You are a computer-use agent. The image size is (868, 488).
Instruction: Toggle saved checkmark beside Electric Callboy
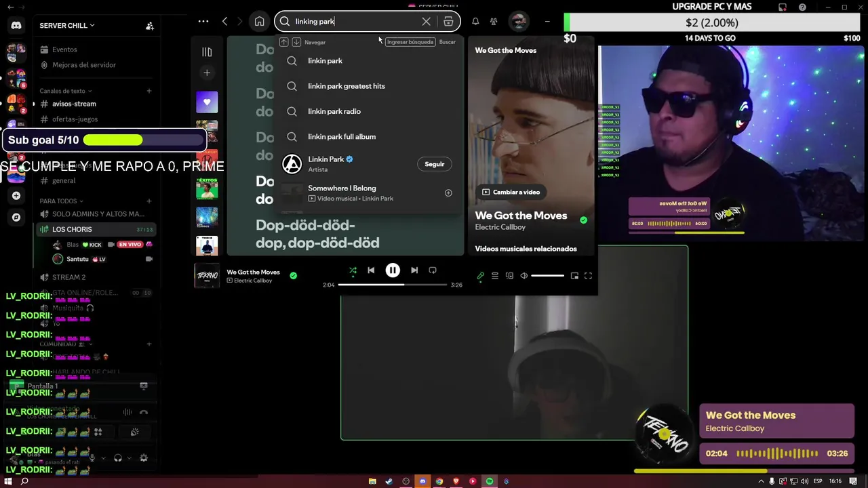[x=583, y=220]
